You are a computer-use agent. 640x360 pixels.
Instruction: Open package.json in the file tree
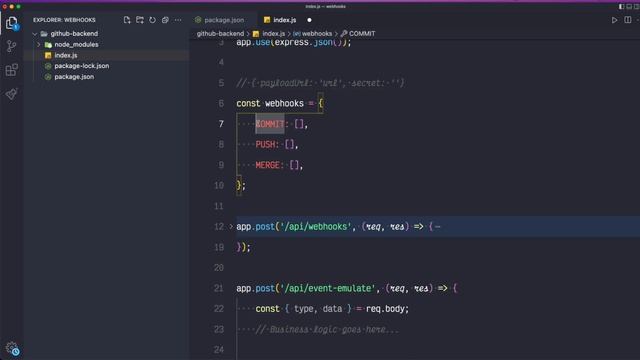[x=74, y=77]
